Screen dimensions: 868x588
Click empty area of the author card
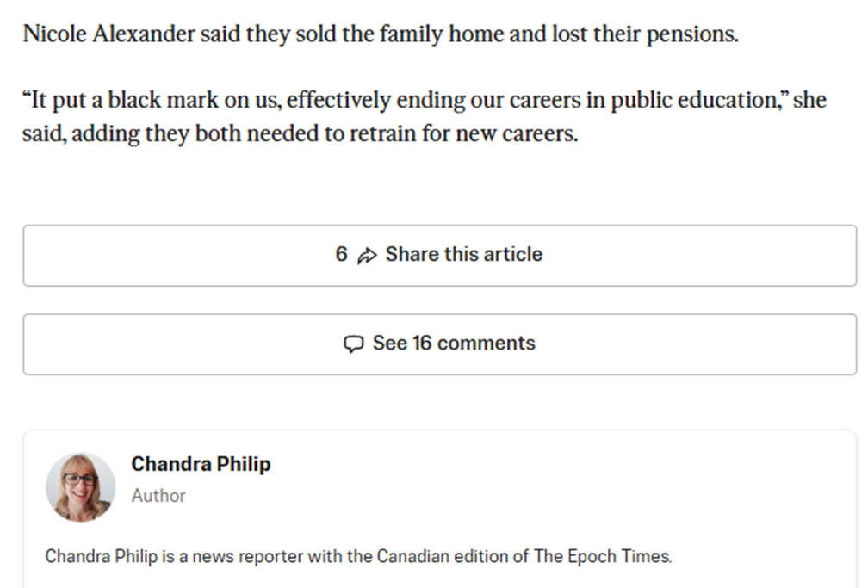[x=554, y=487]
